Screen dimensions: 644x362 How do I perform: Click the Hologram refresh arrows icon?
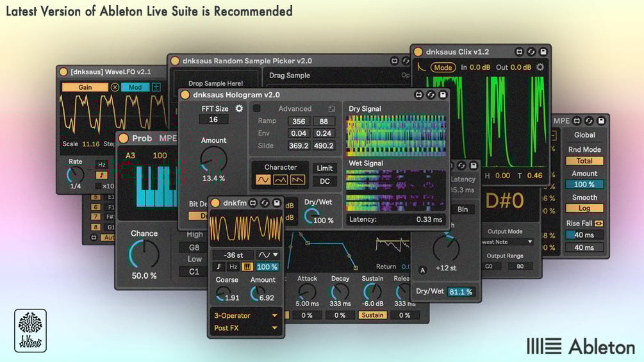click(431, 95)
